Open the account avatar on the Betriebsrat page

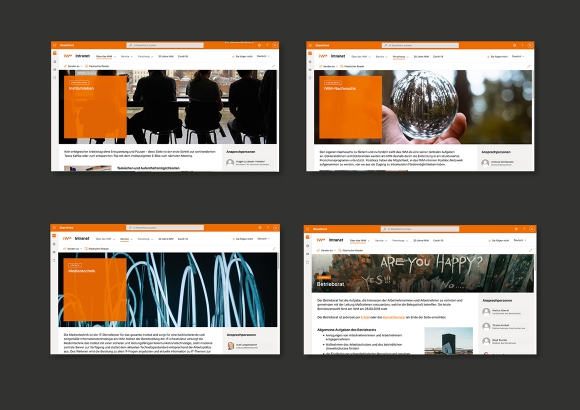[532, 229]
